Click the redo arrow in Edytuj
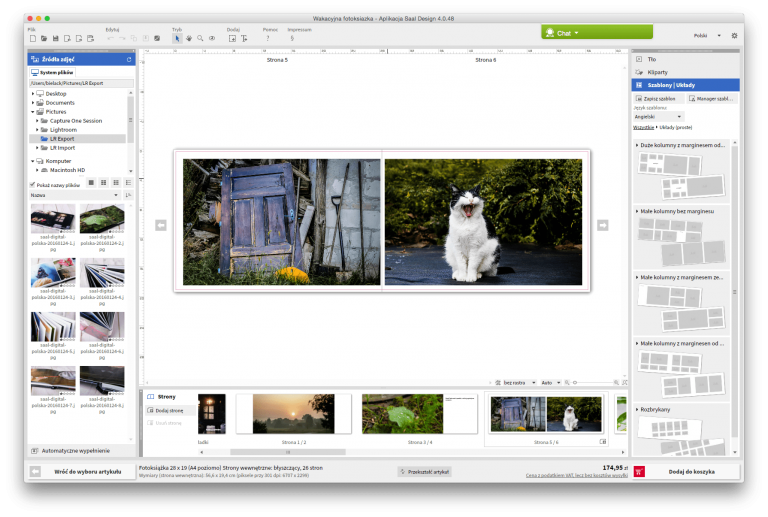 [x=122, y=38]
